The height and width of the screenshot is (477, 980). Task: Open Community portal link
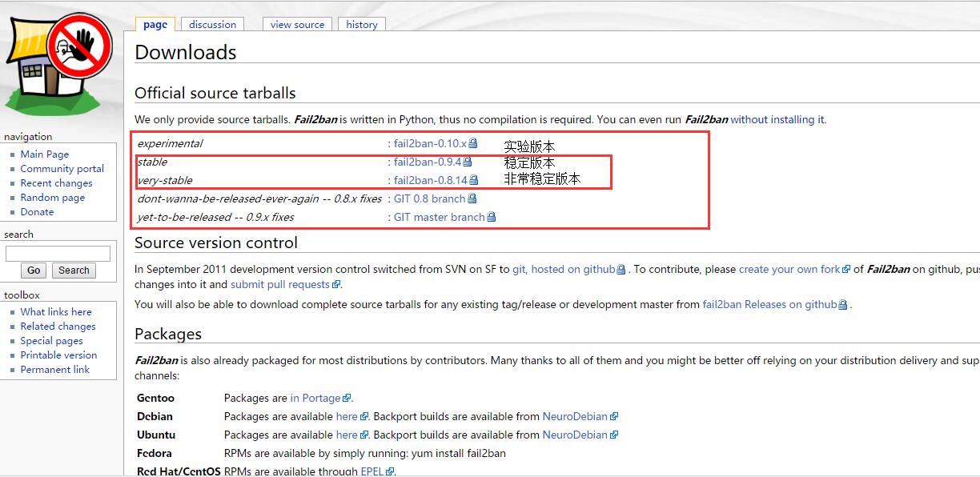[x=62, y=169]
